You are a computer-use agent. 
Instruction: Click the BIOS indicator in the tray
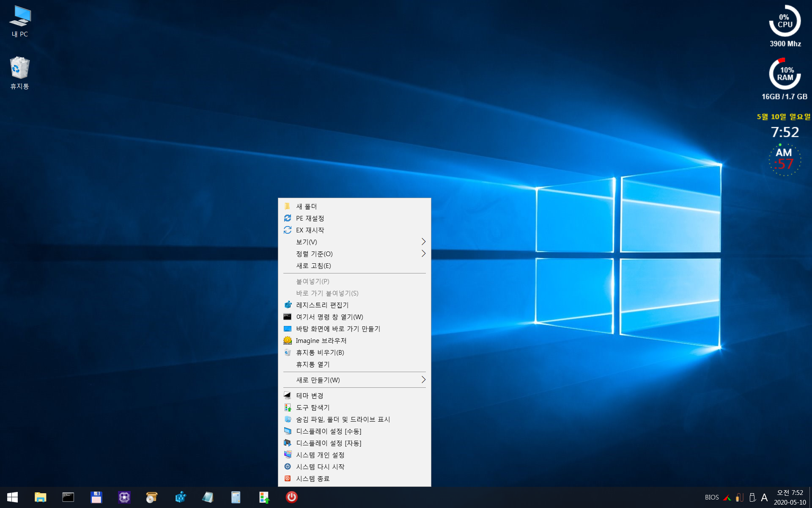pos(712,497)
